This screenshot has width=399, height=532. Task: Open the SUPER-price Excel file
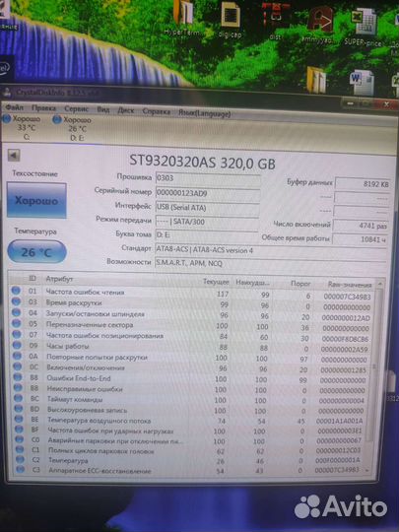click(x=363, y=28)
